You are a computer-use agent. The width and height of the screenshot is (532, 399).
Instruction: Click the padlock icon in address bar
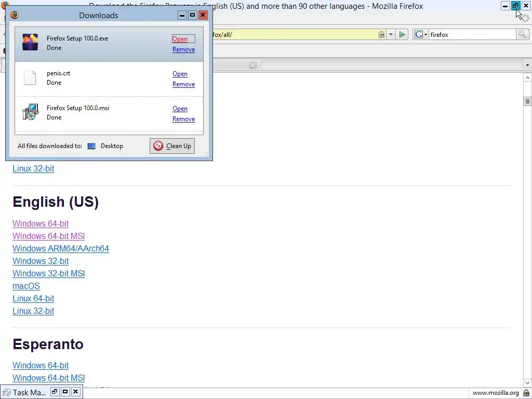click(x=381, y=34)
